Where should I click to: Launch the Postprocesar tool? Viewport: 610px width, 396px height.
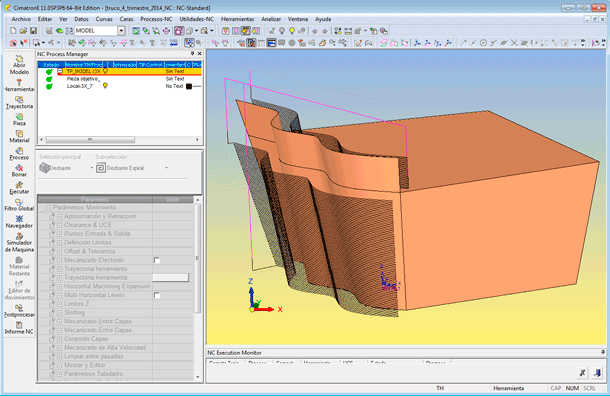pyautogui.click(x=19, y=311)
